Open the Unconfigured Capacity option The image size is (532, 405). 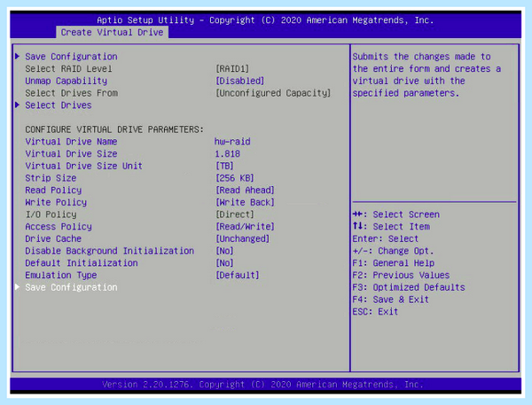tap(273, 93)
